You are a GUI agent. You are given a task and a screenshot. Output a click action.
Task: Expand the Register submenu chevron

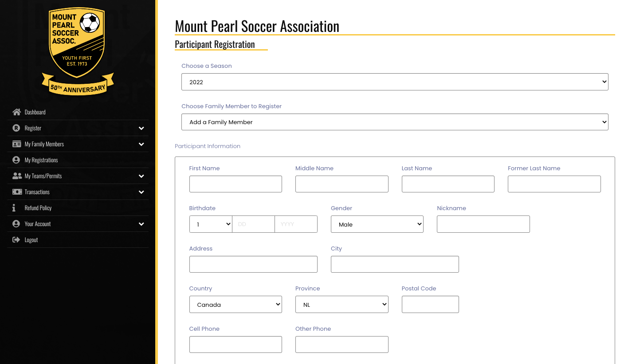(141, 128)
